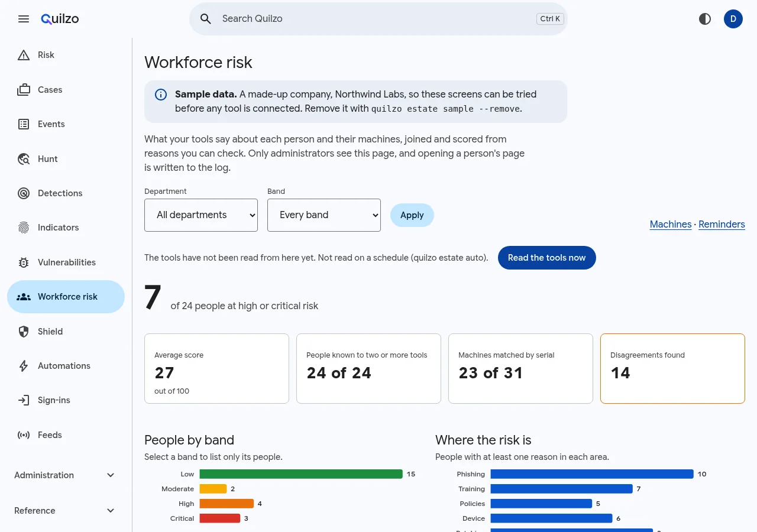Open the Disagreements found card

click(x=672, y=369)
